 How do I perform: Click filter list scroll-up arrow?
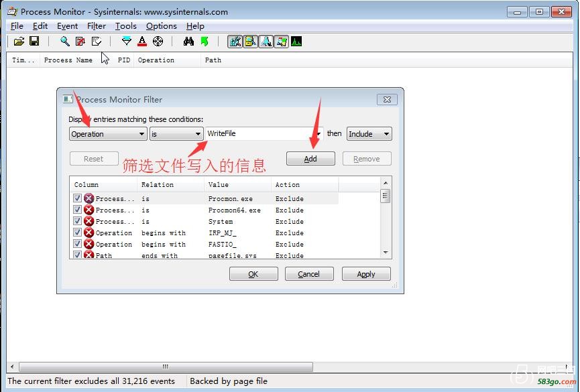(386, 183)
